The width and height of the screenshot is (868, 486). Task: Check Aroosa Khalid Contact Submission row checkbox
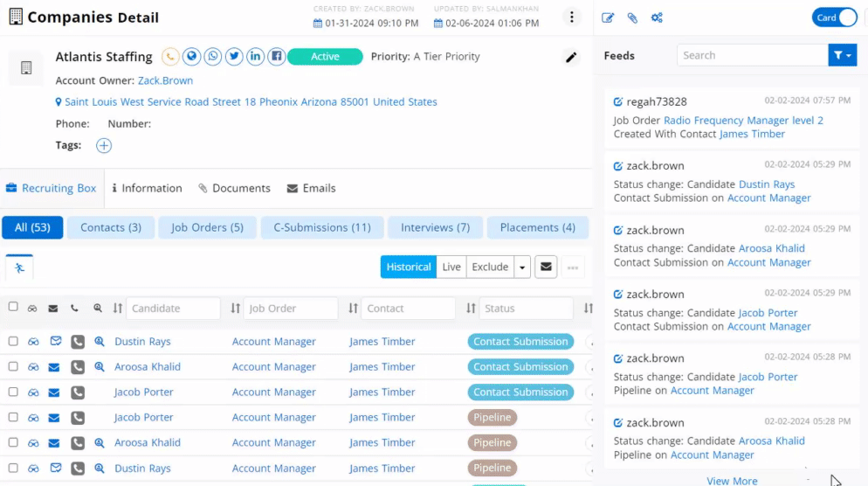tap(13, 366)
